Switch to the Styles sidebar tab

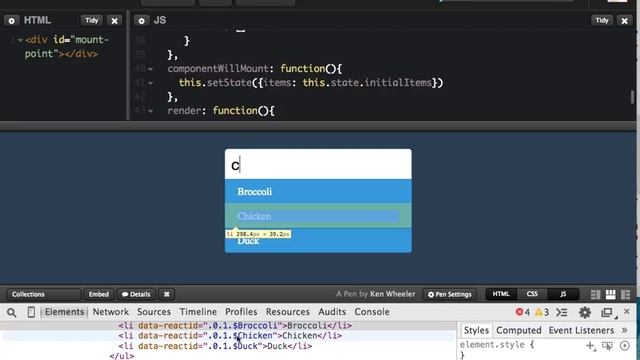[x=476, y=330]
